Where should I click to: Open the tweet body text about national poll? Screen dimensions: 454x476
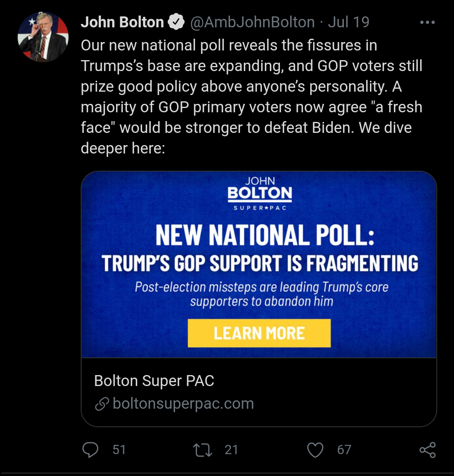[251, 97]
